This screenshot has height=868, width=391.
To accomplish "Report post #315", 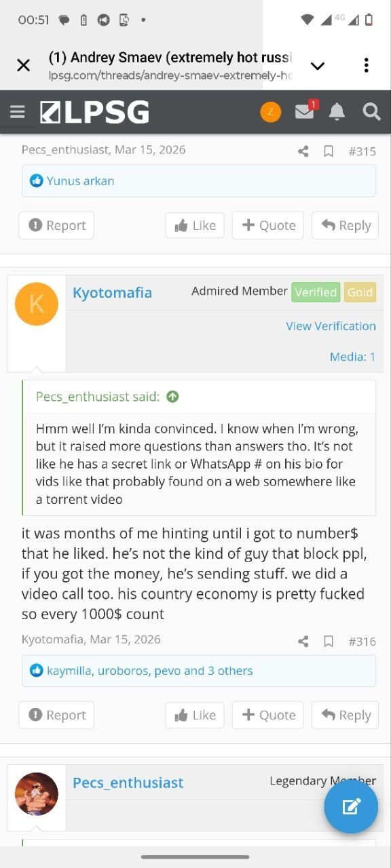I will click(57, 225).
